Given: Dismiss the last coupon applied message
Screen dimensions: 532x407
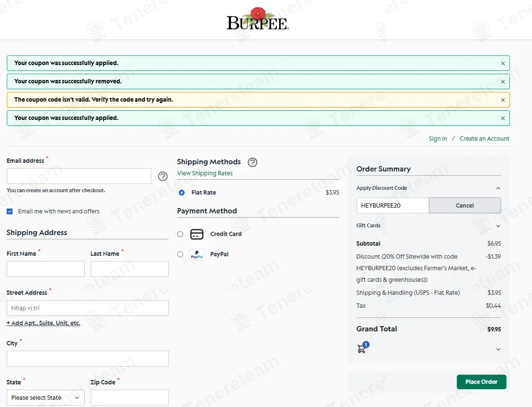Looking at the screenshot, I should 503,118.
